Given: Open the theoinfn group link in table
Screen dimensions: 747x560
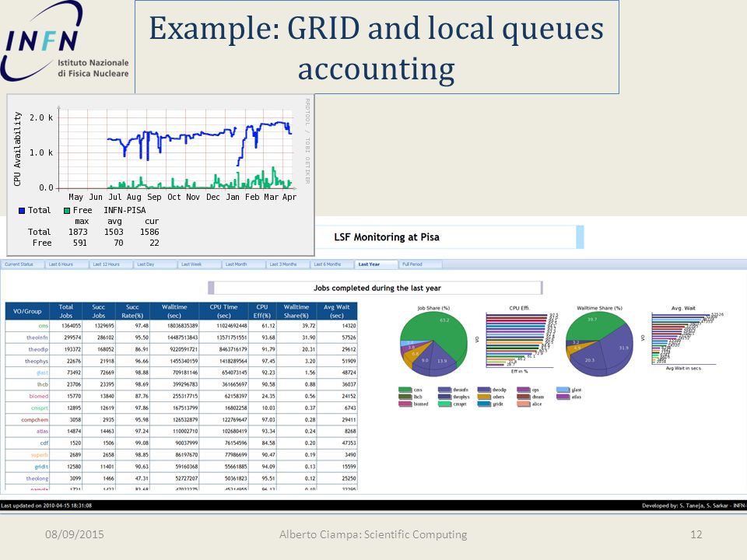Looking at the screenshot, I should pyautogui.click(x=37, y=337).
